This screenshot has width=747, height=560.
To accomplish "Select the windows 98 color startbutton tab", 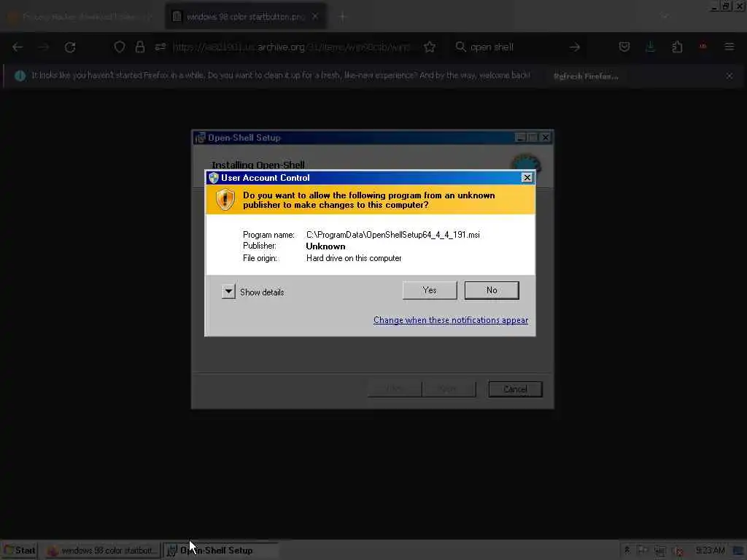I will tap(245, 17).
